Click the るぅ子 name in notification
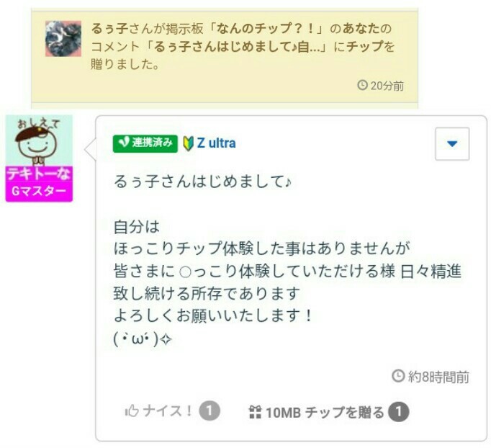 click(109, 29)
